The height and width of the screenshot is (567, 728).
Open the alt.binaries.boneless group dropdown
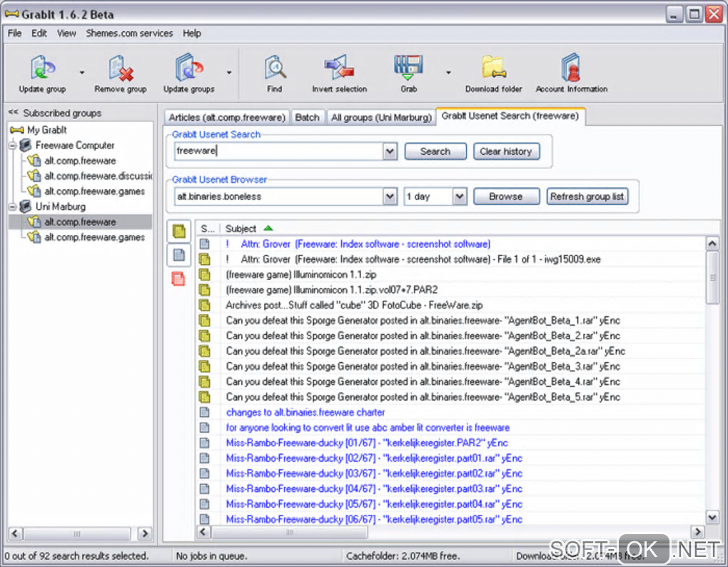coord(390,196)
